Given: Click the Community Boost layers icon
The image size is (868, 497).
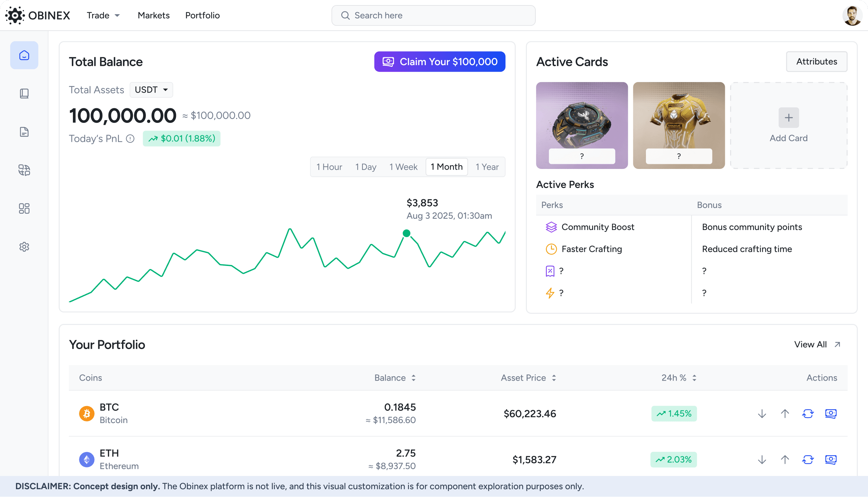Looking at the screenshot, I should pos(551,227).
